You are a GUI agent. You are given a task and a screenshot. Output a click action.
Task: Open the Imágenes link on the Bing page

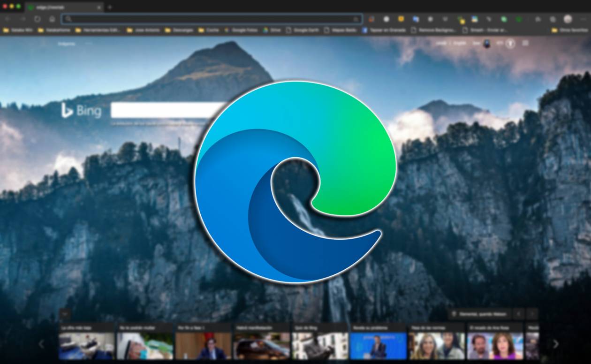[x=67, y=44]
